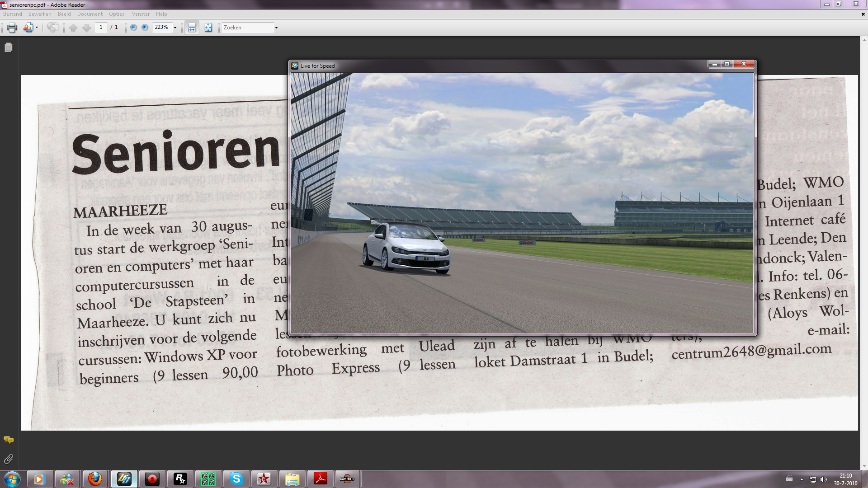Image resolution: width=868 pixels, height=488 pixels.
Task: Click the Print icon in toolbar
Action: pyautogui.click(x=12, y=28)
